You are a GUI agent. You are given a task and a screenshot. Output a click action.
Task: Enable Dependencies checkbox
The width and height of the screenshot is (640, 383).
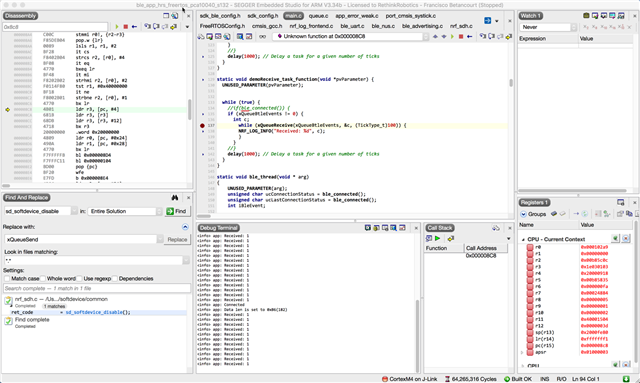115,278
